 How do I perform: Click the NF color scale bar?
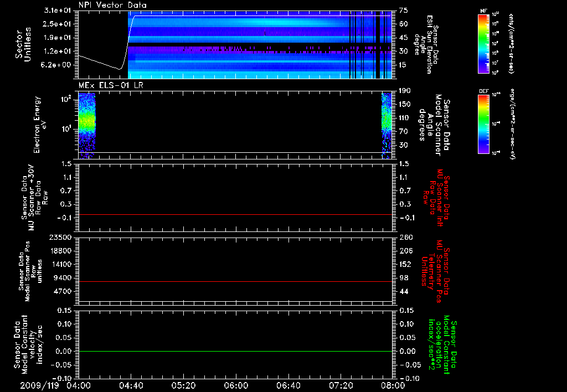483,44
